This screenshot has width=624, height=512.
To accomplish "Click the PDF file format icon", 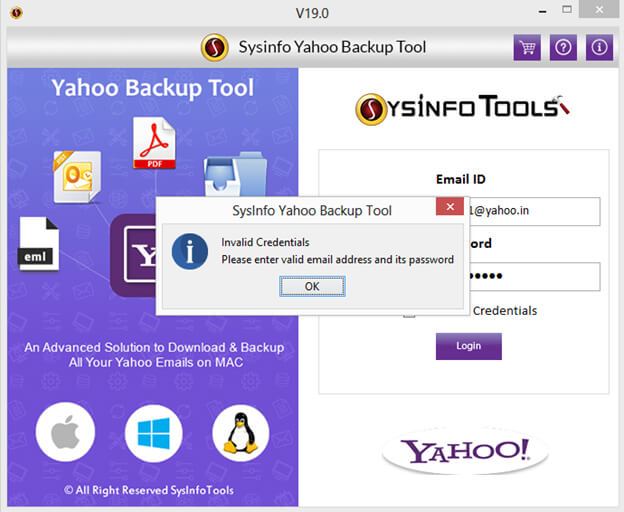I will pos(154,143).
